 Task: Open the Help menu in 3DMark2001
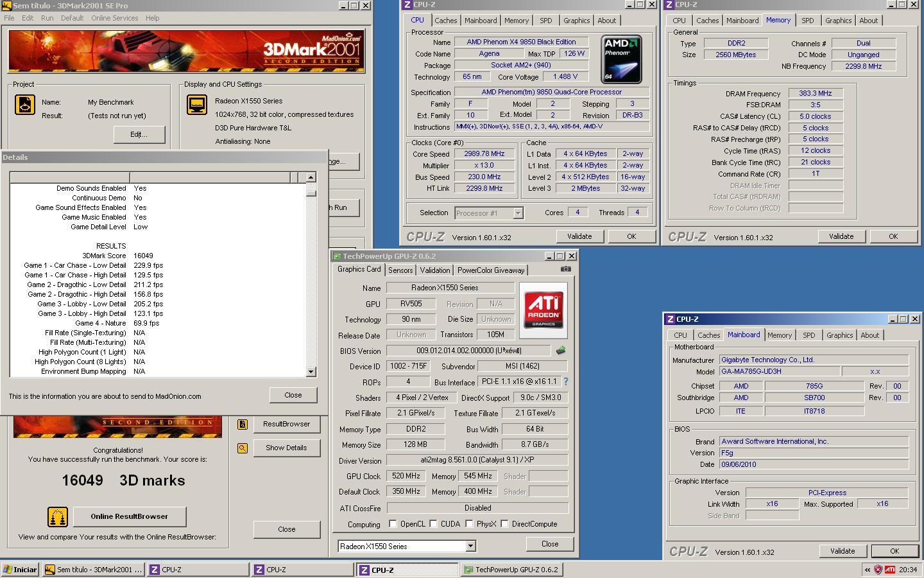pos(152,18)
